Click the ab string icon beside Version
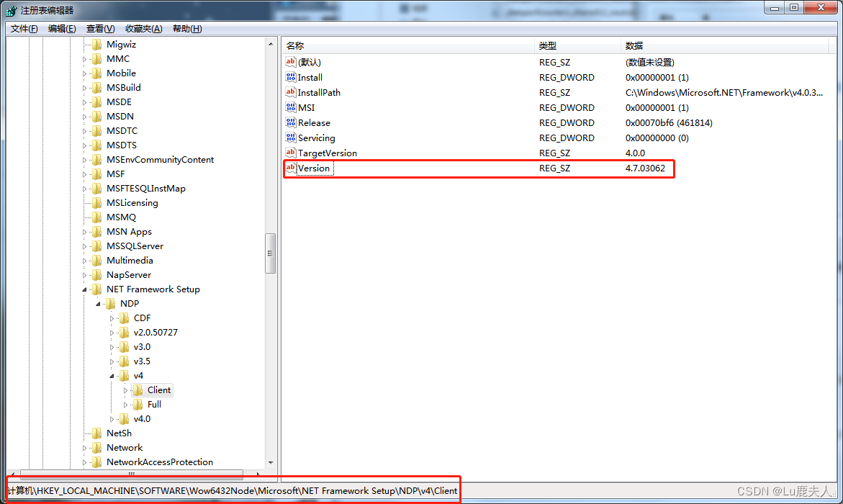This screenshot has height=504, width=843. point(291,168)
